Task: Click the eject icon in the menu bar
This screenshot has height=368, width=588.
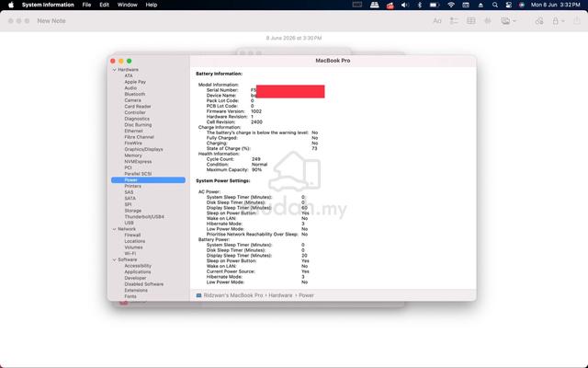Action: [481, 5]
